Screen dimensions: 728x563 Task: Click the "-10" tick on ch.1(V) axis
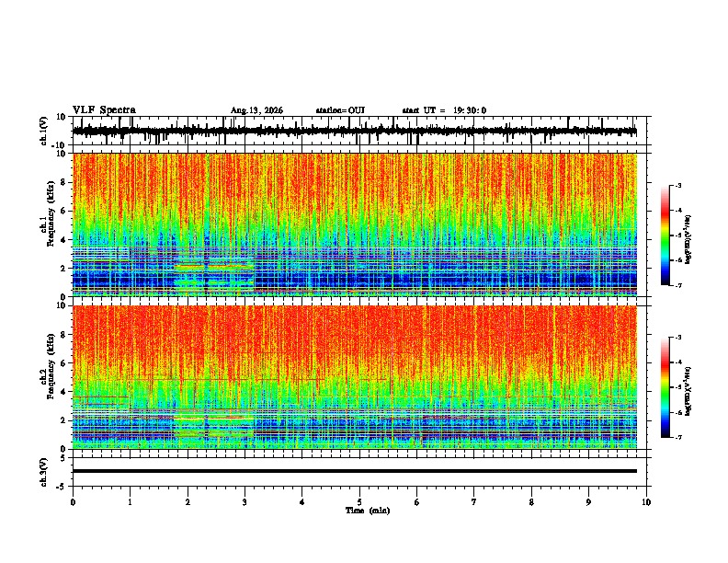tap(60, 145)
